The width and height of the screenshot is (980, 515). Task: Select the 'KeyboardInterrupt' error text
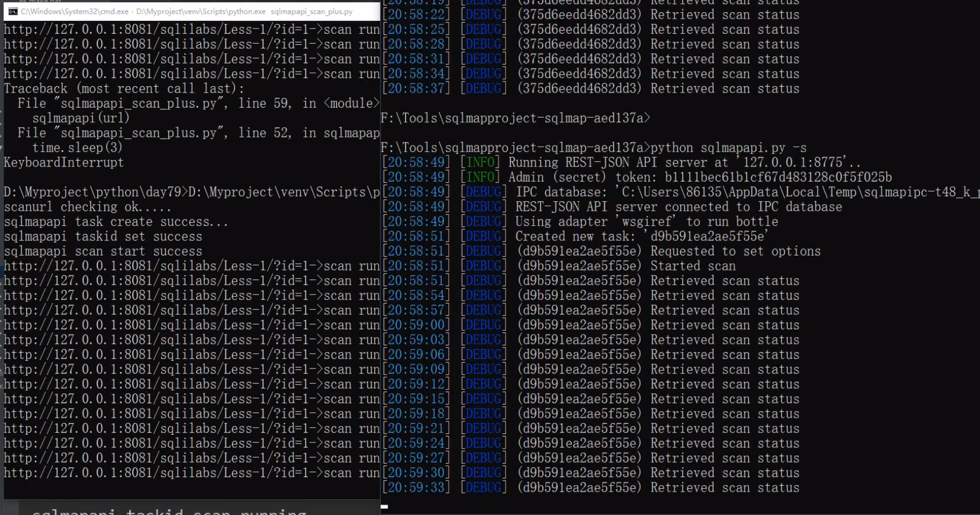64,162
